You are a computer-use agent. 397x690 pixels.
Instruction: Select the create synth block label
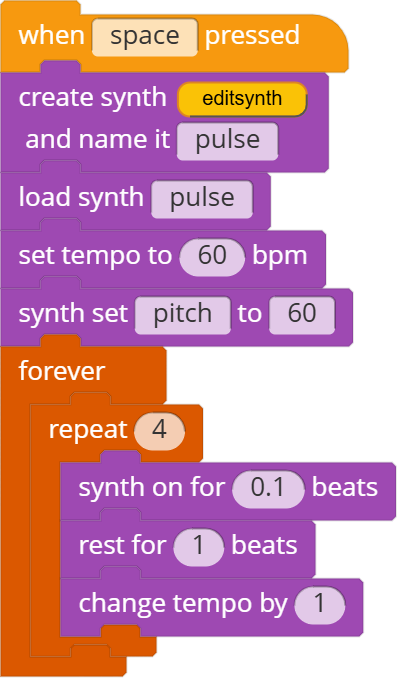point(92,99)
